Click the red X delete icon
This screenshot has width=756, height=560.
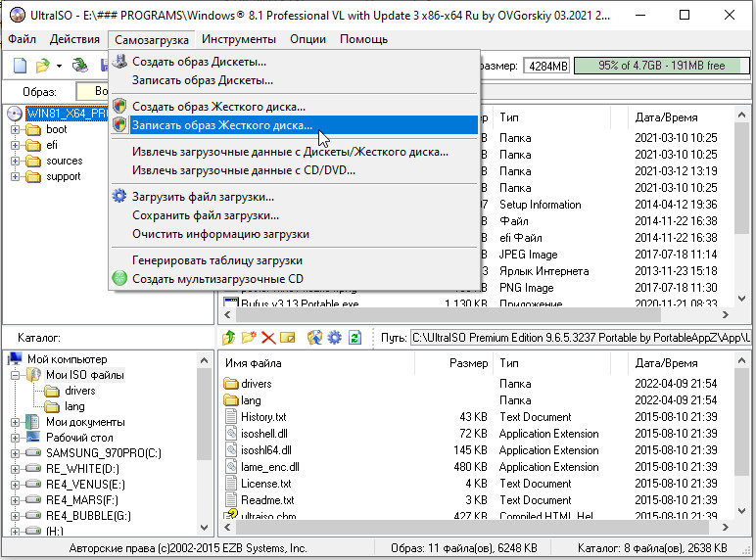coord(268,338)
